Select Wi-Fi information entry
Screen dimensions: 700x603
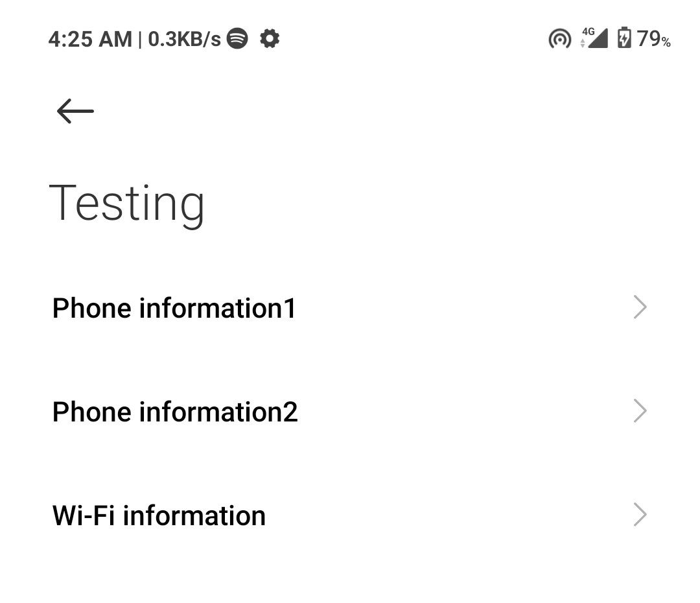coord(159,515)
